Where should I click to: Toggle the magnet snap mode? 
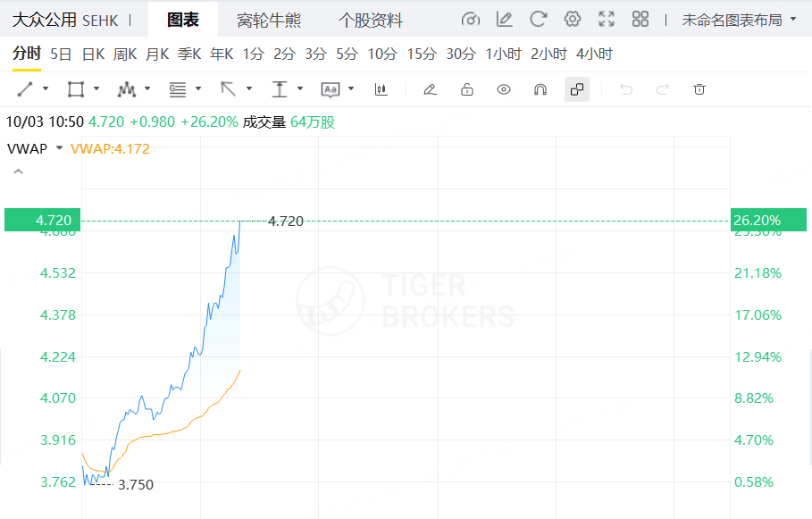click(x=540, y=89)
